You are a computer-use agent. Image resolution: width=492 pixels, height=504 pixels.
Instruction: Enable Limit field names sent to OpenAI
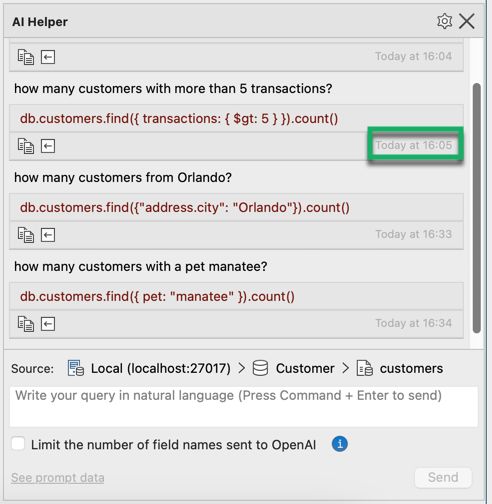(x=18, y=444)
